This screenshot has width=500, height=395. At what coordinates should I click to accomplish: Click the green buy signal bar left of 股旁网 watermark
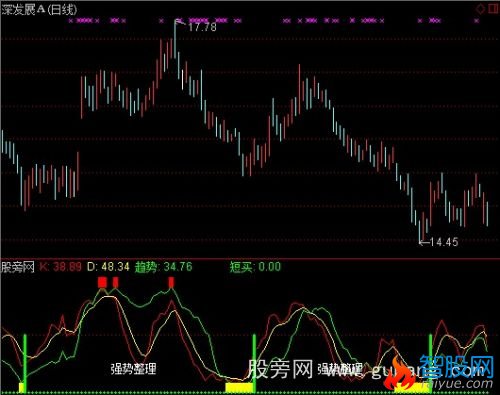click(255, 364)
